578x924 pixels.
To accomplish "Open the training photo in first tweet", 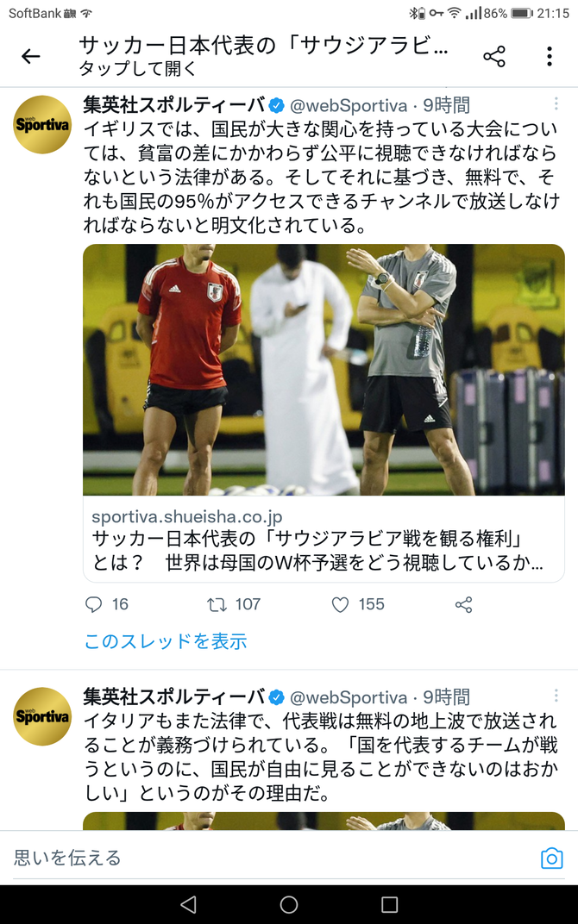I will tap(324, 370).
